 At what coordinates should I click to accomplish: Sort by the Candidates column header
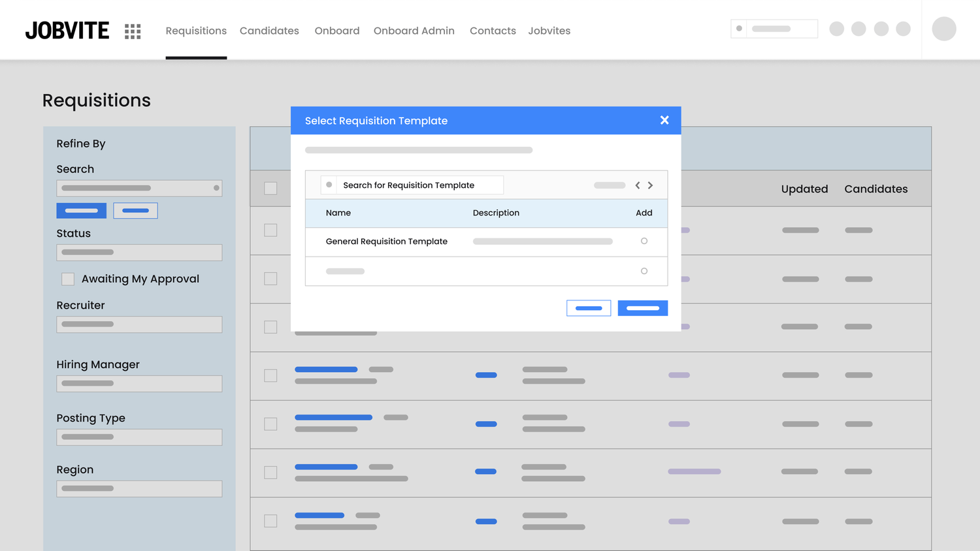point(876,189)
